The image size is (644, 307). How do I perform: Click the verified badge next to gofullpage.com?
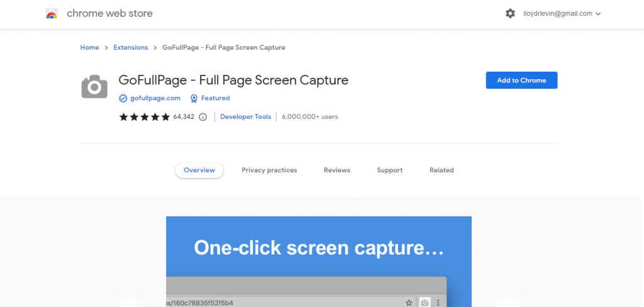click(123, 98)
